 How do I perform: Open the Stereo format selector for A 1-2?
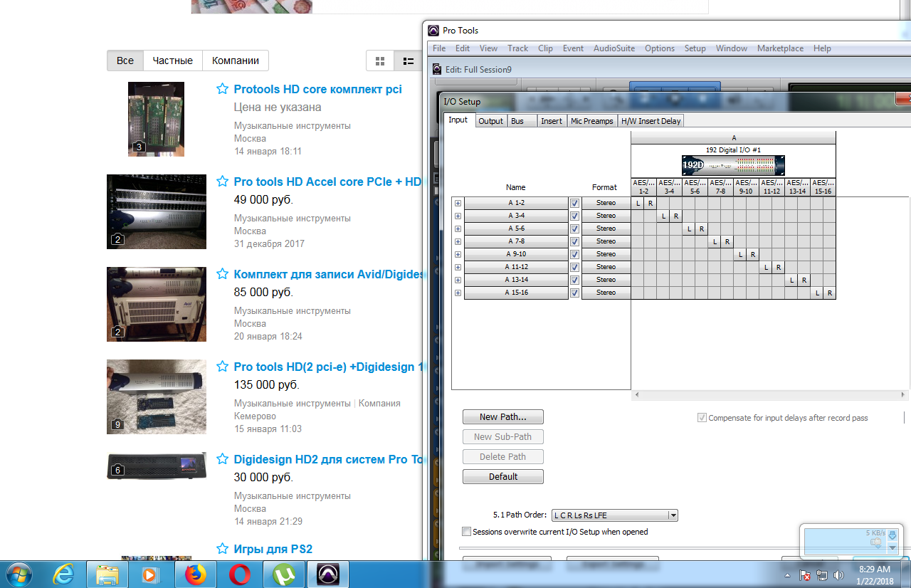[x=606, y=203]
